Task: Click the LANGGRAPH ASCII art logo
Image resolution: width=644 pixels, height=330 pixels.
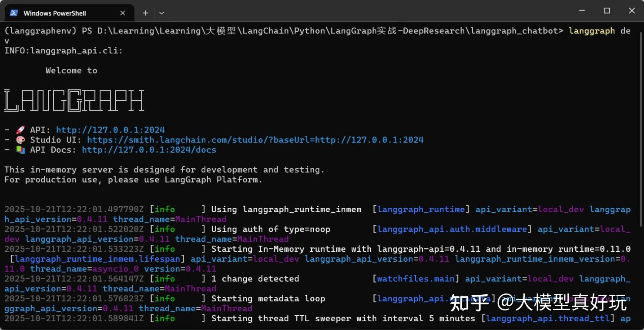Action: point(74,100)
